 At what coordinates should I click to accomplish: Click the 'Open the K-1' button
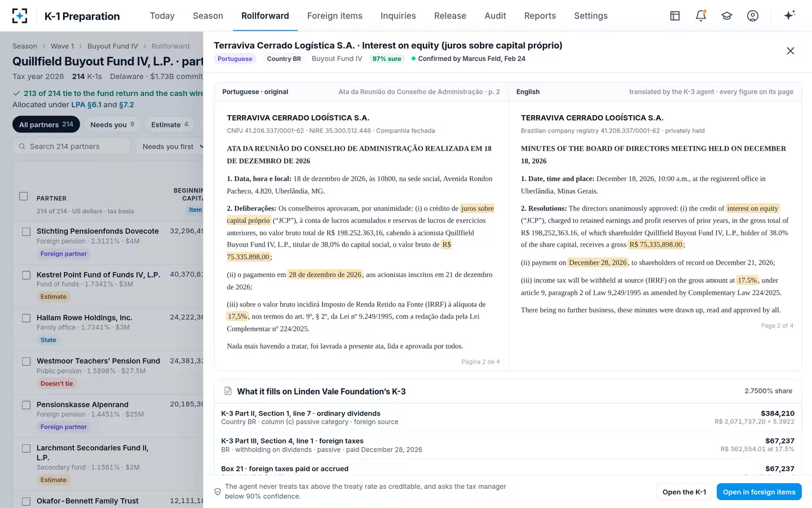click(685, 492)
